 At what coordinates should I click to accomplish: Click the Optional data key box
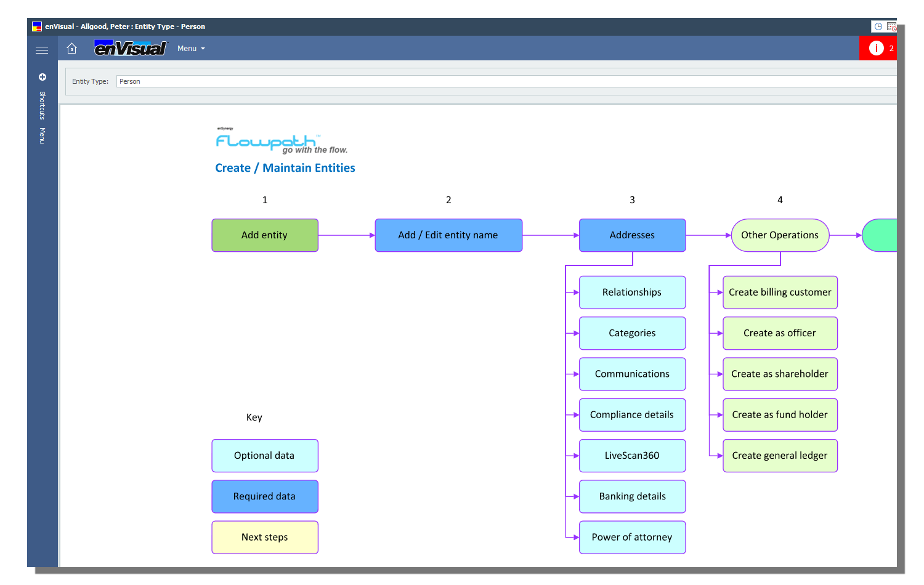[x=265, y=456]
